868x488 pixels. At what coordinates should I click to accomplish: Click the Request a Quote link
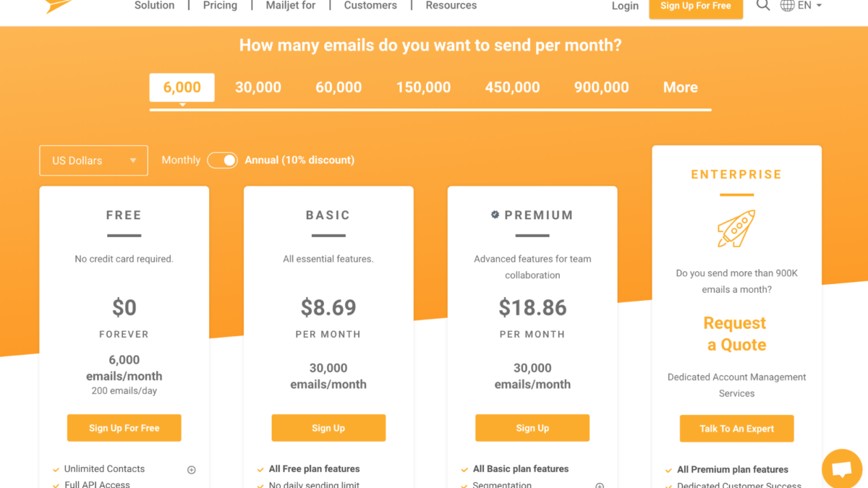[x=735, y=334]
